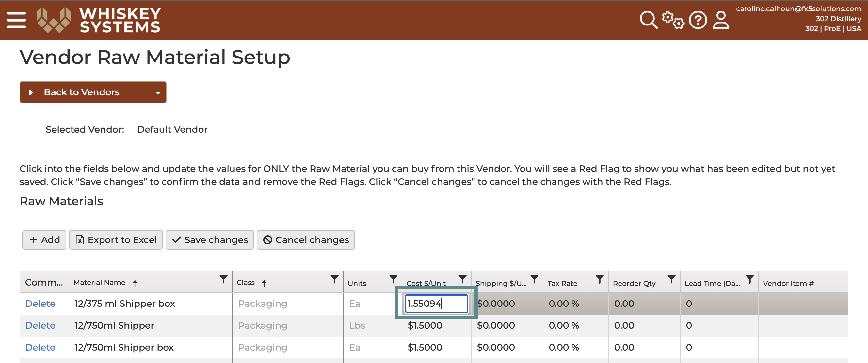Image resolution: width=868 pixels, height=363 pixels.
Task: Open the Tax Rate column filter
Action: pyautogui.click(x=600, y=279)
